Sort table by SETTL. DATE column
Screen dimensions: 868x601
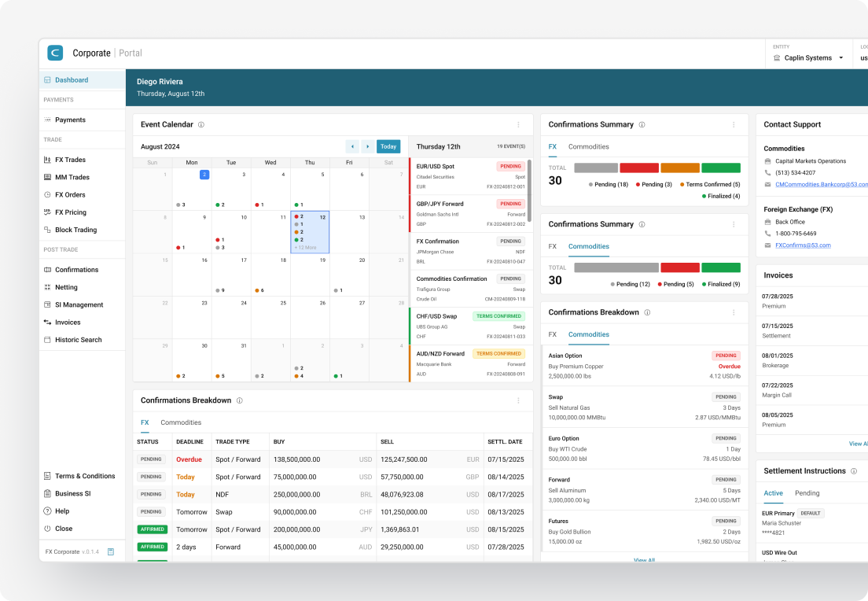[505, 442]
